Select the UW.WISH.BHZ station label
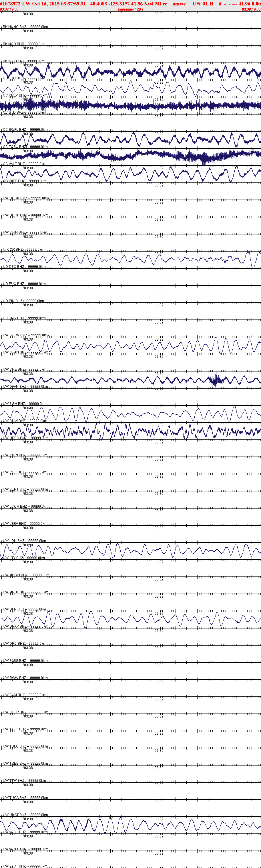This screenshot has width=261, height=868. (25, 833)
